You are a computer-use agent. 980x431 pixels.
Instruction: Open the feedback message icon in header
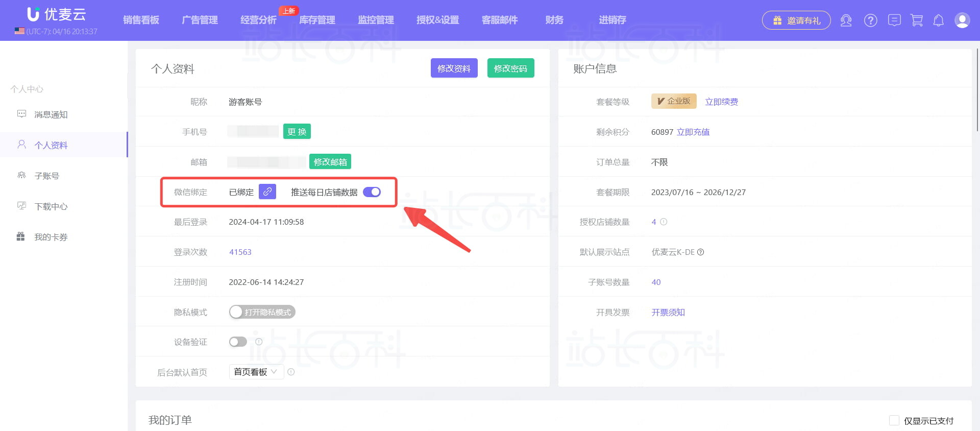click(894, 20)
